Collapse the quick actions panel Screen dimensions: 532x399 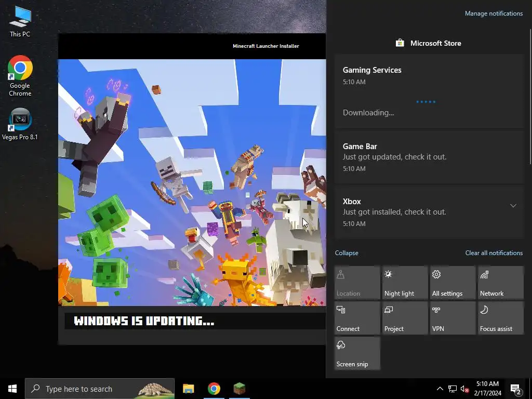click(347, 253)
